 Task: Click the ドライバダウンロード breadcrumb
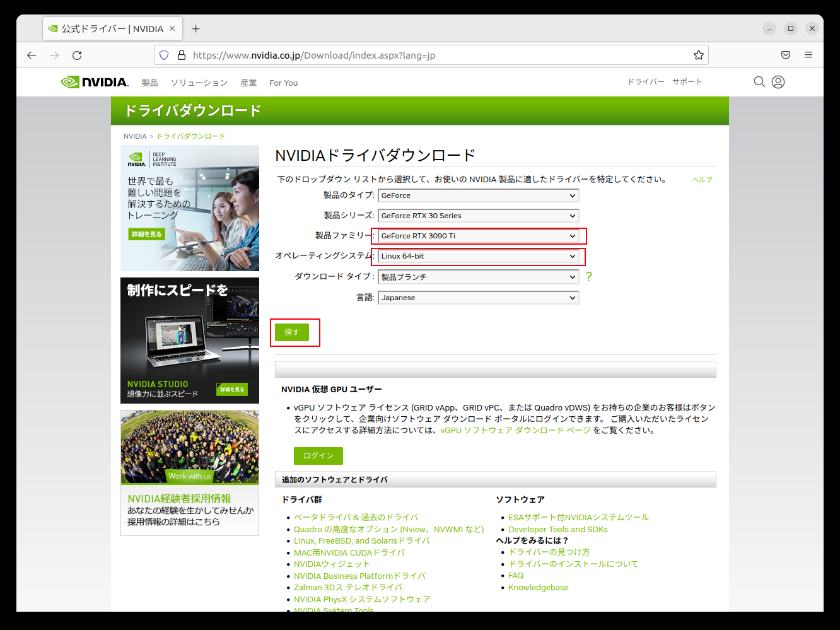coord(190,136)
